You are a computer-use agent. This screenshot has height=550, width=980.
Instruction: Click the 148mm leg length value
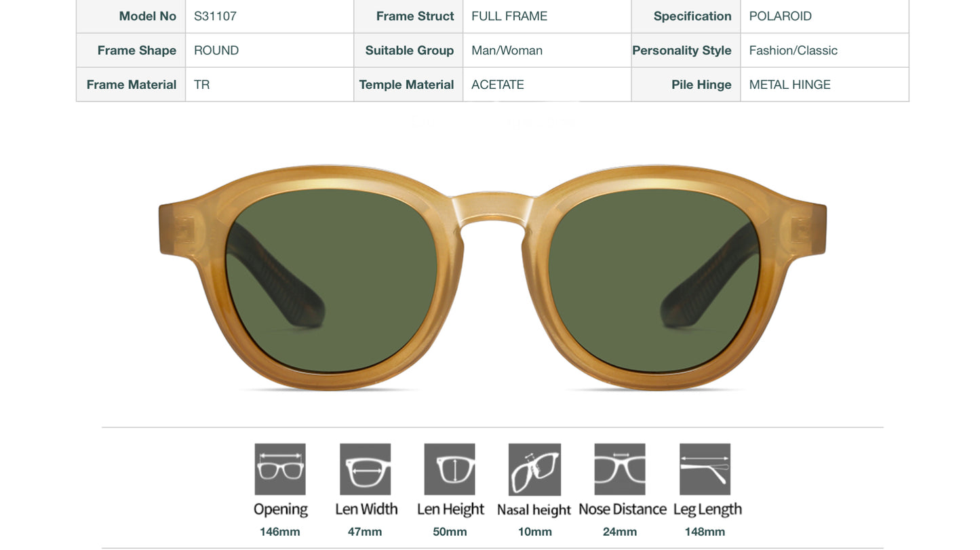pos(704,531)
